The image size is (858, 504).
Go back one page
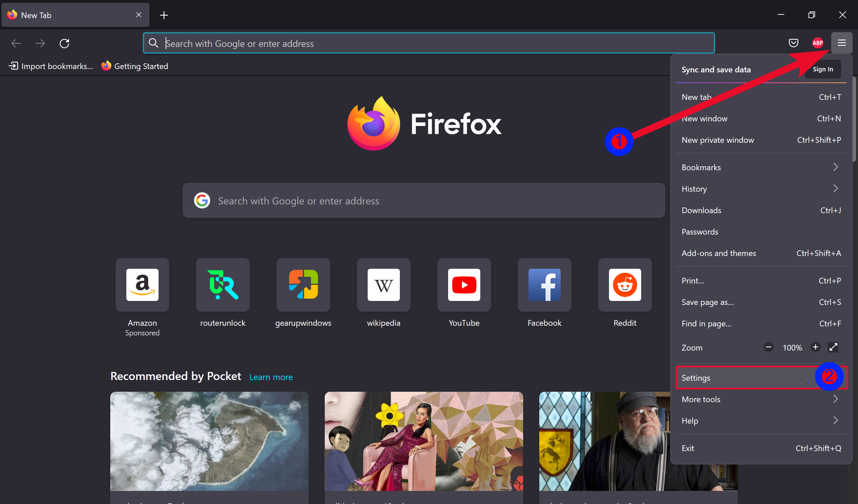(16, 43)
